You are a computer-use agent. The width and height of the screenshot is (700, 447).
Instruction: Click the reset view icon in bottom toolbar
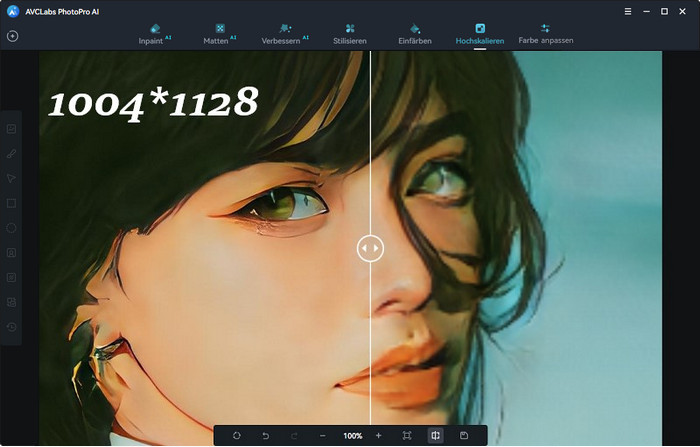click(237, 435)
